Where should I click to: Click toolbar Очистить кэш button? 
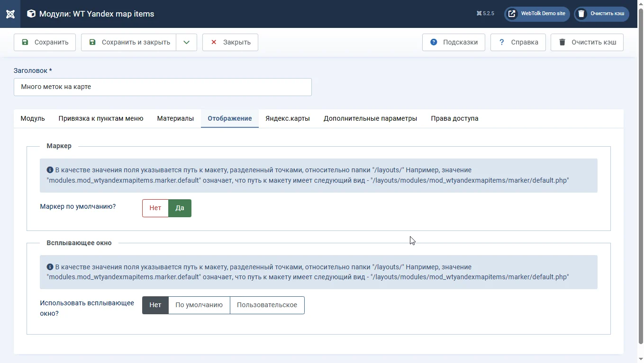click(587, 42)
